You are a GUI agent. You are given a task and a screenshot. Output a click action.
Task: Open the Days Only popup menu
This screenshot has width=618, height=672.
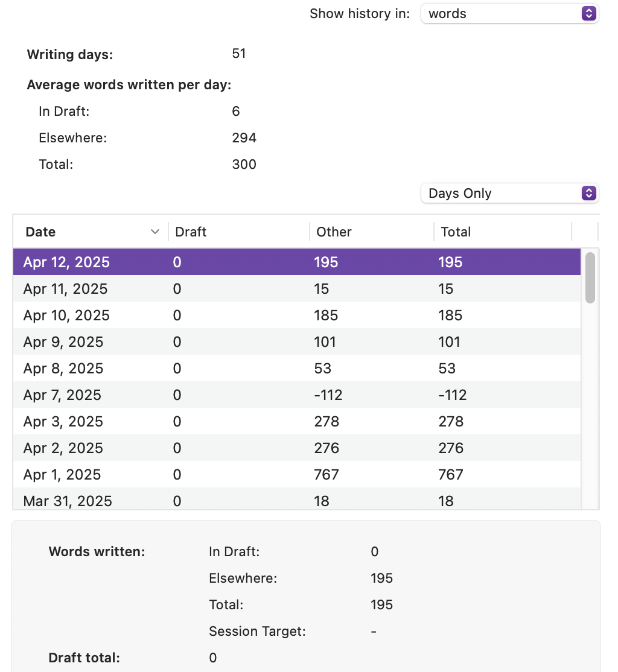pos(509,193)
